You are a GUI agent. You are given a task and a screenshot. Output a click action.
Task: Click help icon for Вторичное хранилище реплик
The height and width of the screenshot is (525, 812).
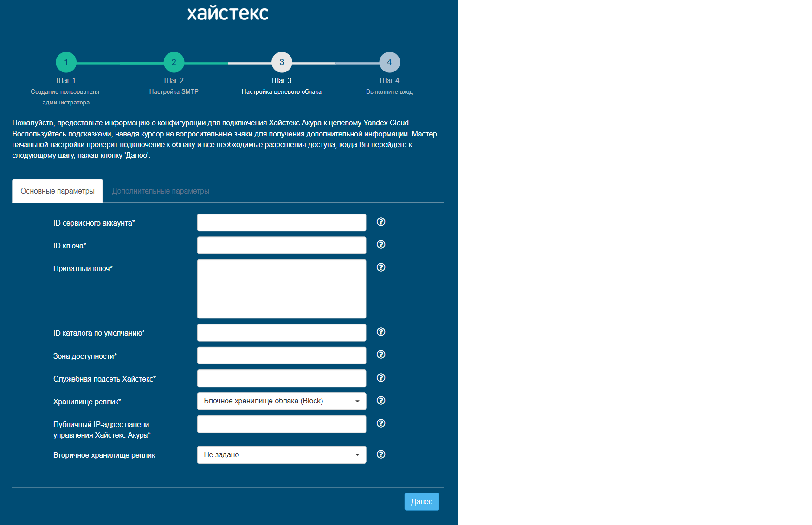381,454
